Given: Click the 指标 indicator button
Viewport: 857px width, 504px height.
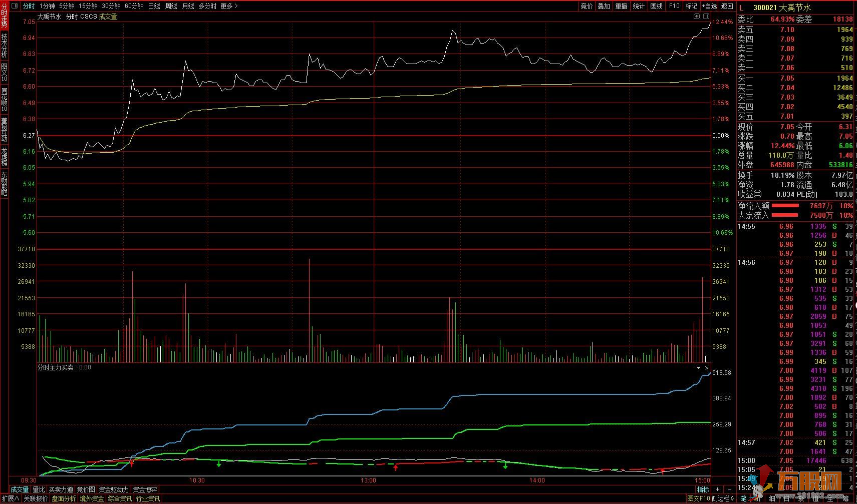Looking at the screenshot, I should click(703, 489).
